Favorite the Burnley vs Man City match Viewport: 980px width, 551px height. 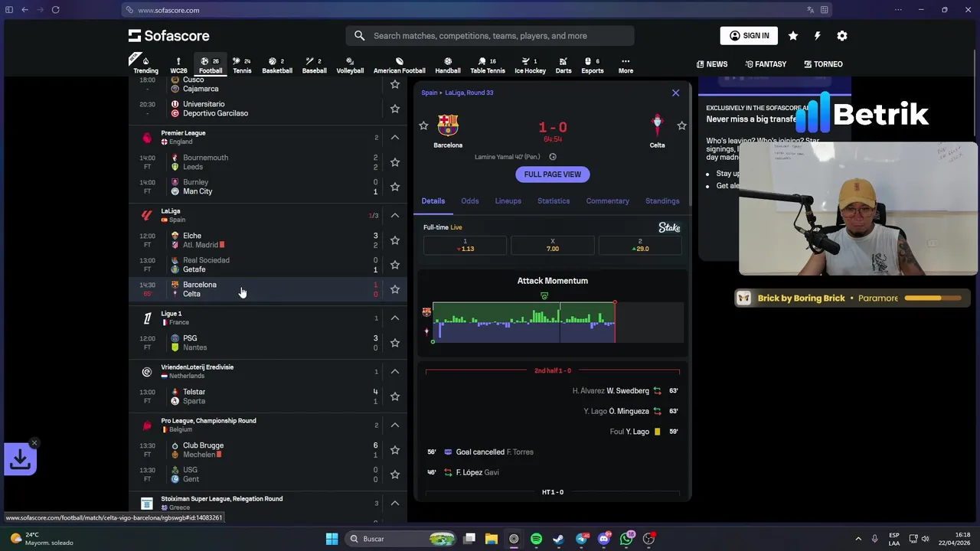tap(395, 187)
